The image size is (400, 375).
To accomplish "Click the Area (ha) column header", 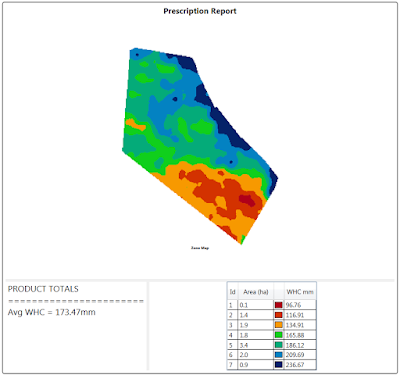I will pos(256,292).
